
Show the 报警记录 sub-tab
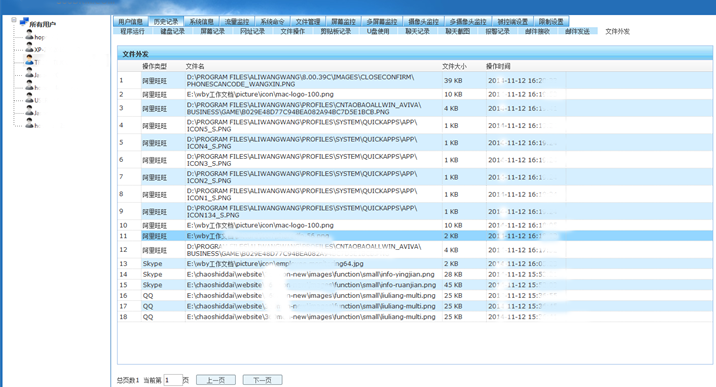497,31
